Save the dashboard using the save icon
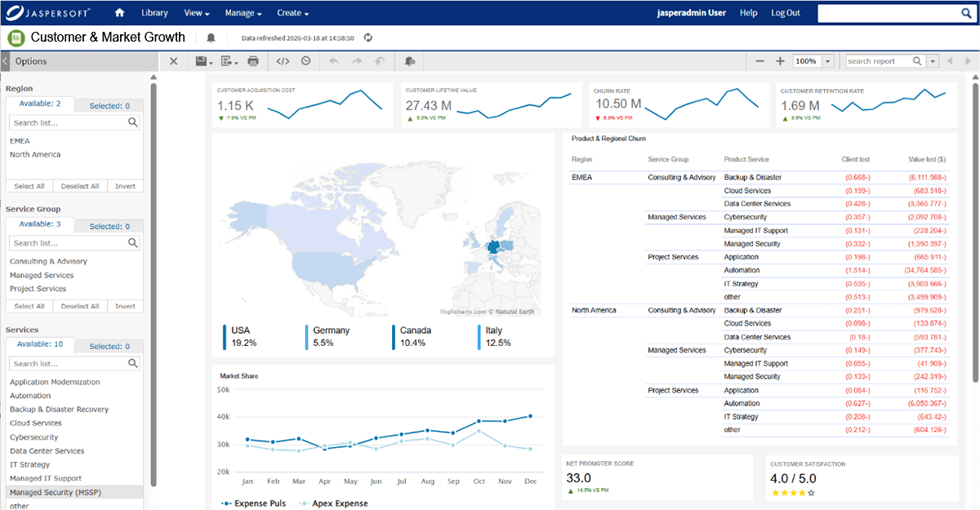Viewport: 980px width, 510px height. coord(200,60)
